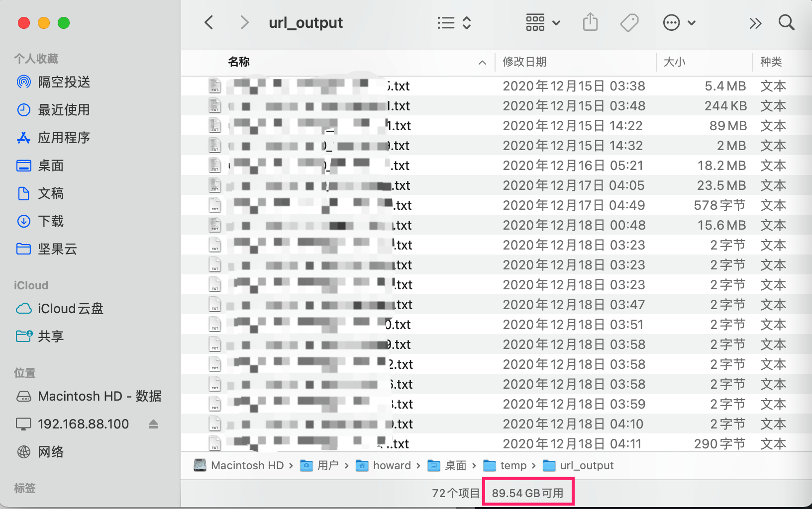Sort by the 名称 column header
This screenshot has height=509, width=812.
point(239,62)
